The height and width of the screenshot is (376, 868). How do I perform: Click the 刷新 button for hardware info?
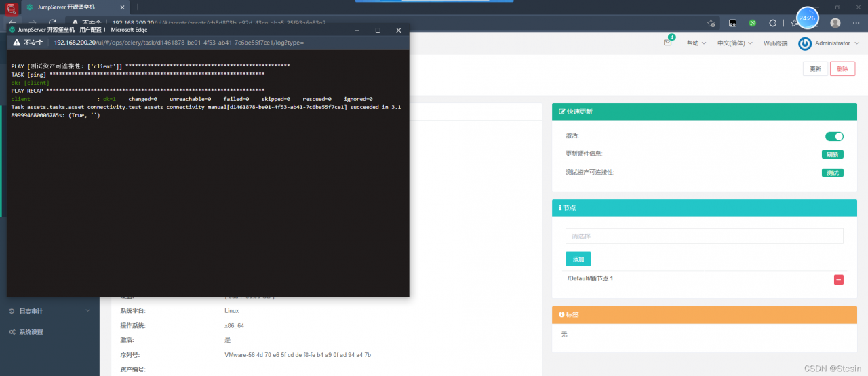click(x=832, y=154)
